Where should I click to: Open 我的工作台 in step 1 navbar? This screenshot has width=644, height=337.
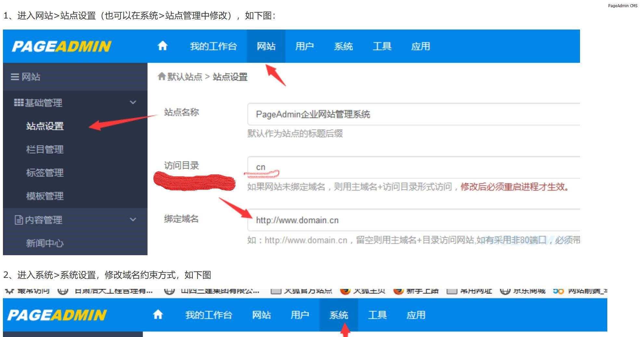tap(213, 46)
